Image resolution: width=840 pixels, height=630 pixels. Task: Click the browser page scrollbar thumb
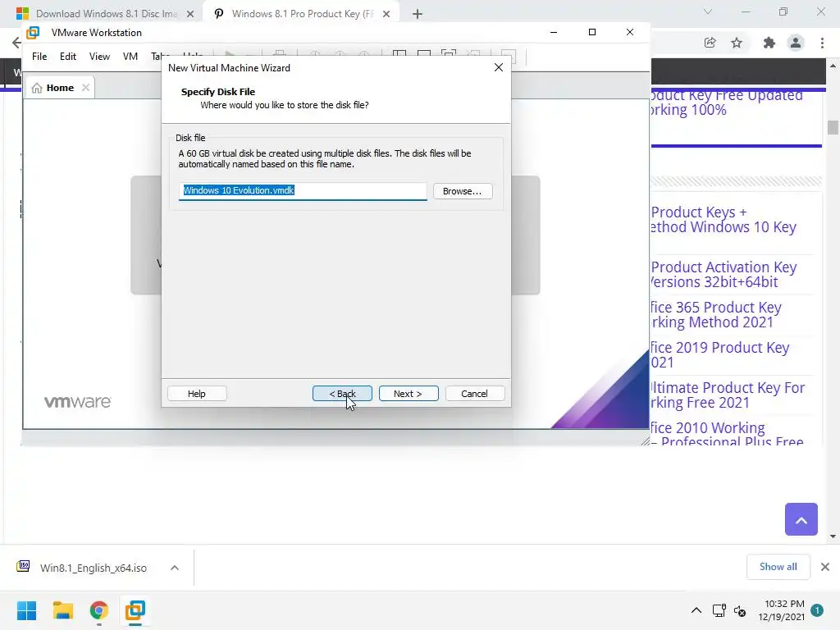833,127
